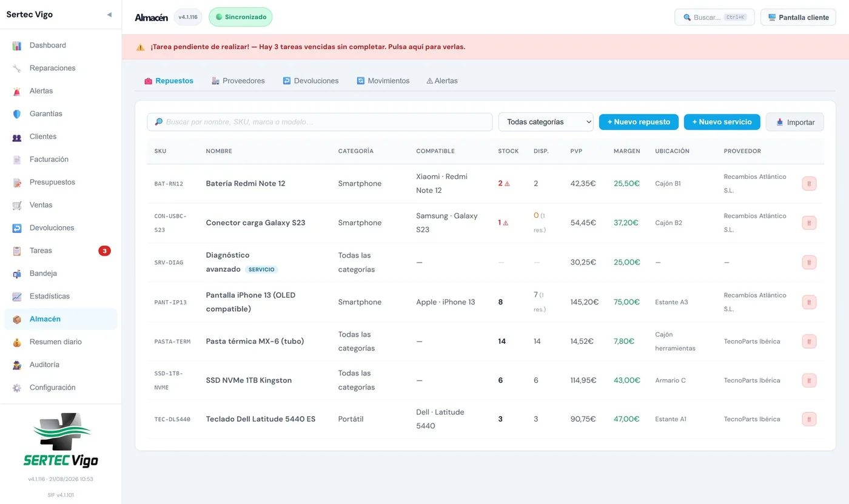This screenshot has height=504, width=849.
Task: Click the Bandeja mailbox icon
Action: 17,274
